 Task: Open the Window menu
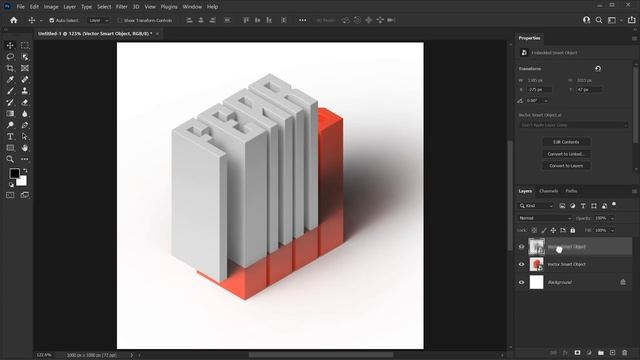[192, 7]
